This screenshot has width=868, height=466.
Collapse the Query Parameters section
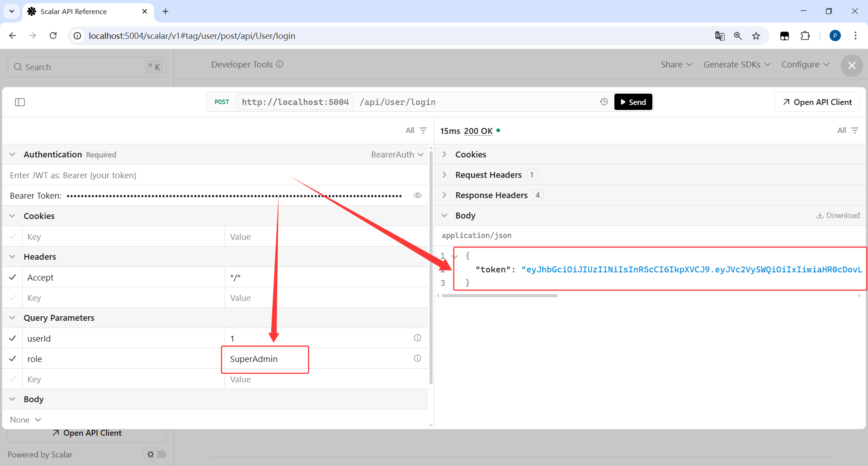pos(12,318)
